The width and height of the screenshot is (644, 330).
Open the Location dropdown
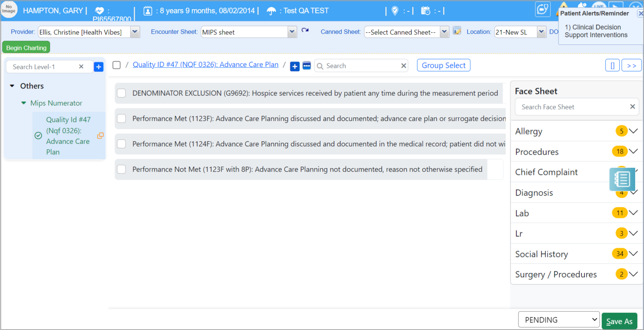point(541,32)
